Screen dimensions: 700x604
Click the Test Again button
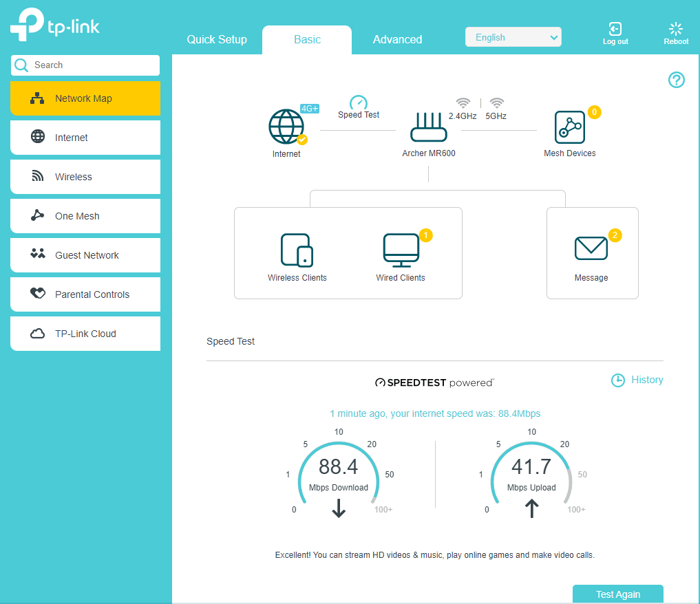click(x=617, y=594)
